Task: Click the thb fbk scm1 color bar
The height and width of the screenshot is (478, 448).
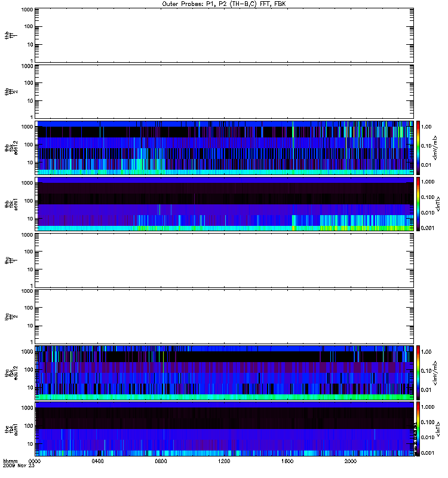Action: pyautogui.click(x=418, y=204)
